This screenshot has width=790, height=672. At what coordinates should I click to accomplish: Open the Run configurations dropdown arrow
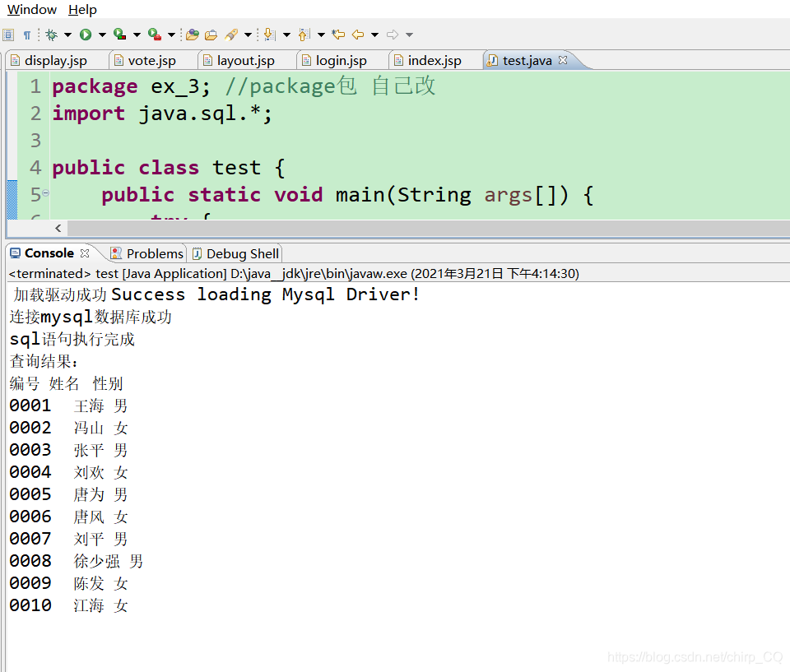[x=102, y=35]
